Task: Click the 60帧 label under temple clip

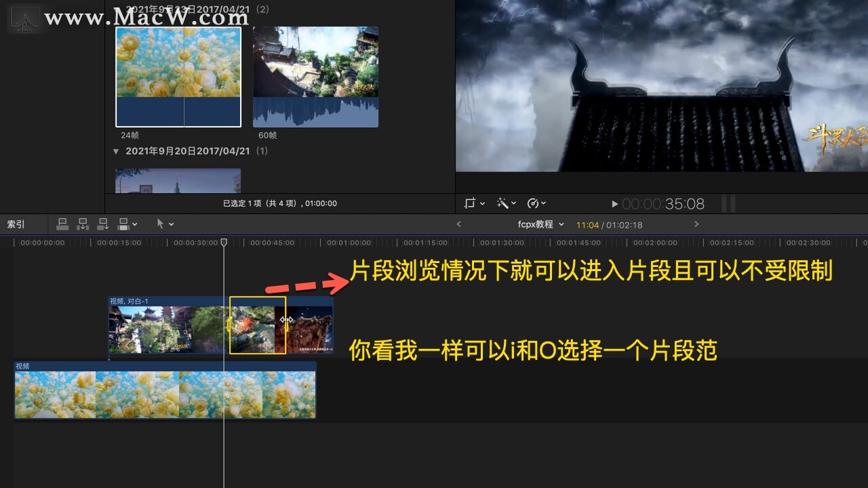Action: (x=268, y=136)
